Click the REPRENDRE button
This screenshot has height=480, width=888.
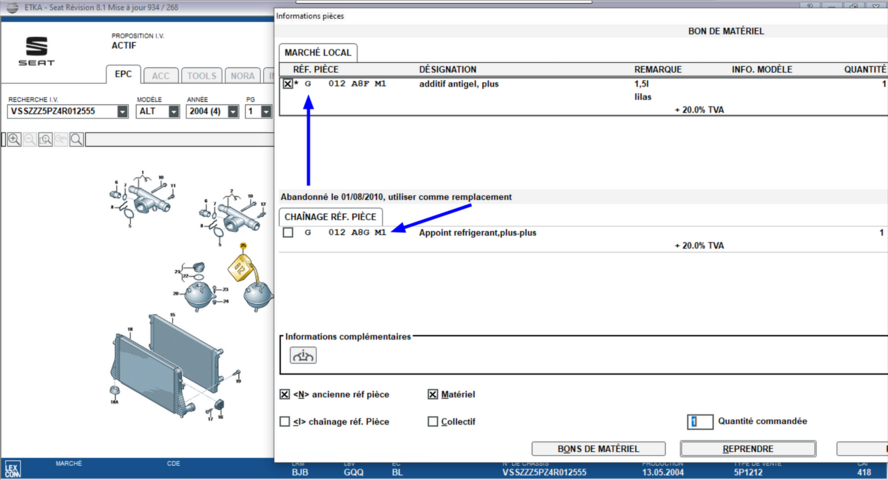(x=748, y=449)
